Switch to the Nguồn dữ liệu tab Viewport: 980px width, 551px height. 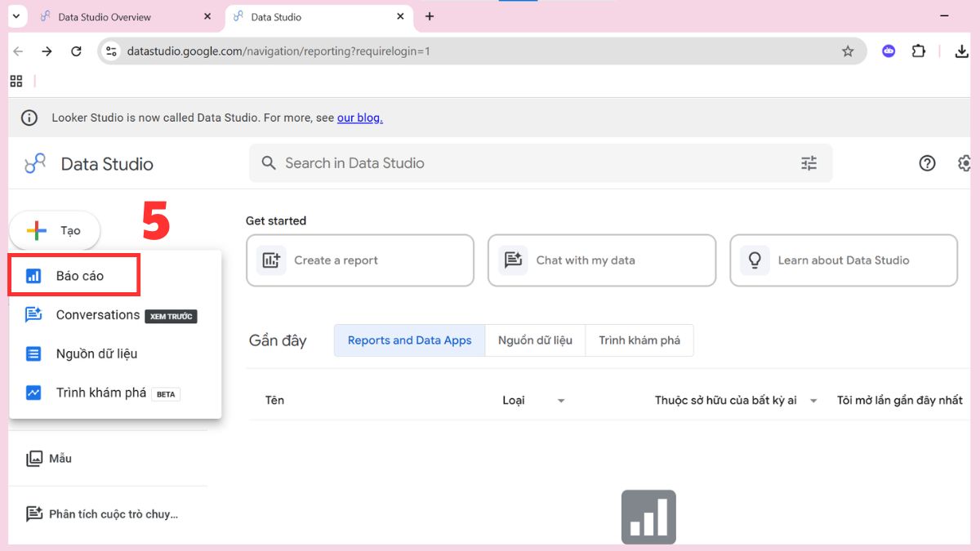tap(535, 340)
